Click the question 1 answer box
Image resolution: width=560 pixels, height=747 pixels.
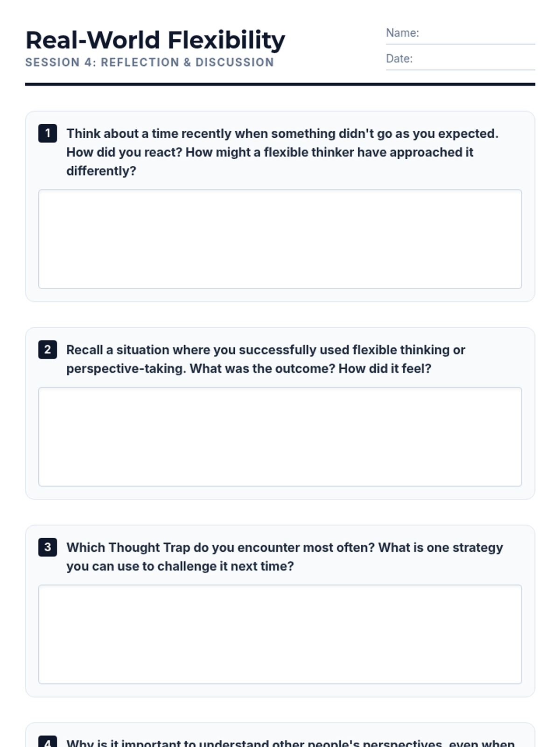280,239
